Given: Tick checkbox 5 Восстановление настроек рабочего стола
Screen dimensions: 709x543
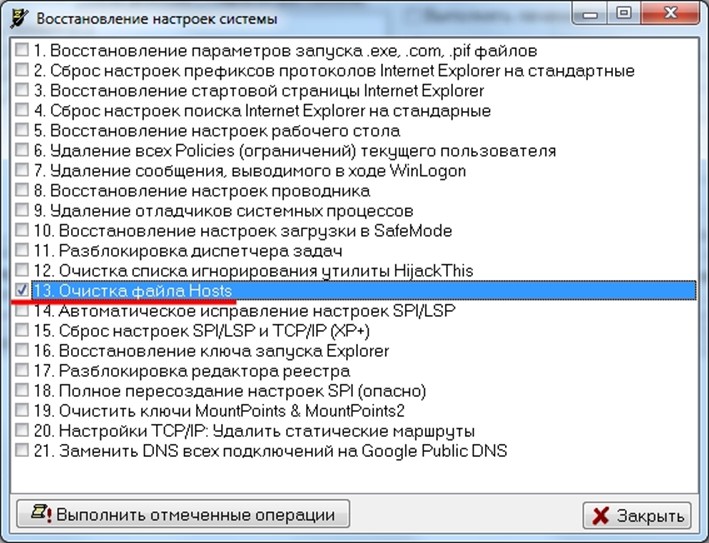Looking at the screenshot, I should pos(22,130).
